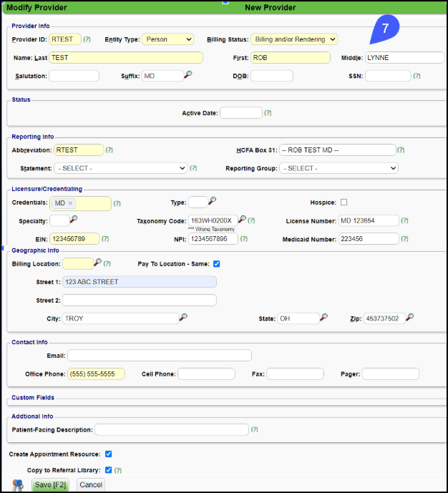This screenshot has width=448, height=493.
Task: Click the State lookup magnifier icon
Action: (324, 318)
